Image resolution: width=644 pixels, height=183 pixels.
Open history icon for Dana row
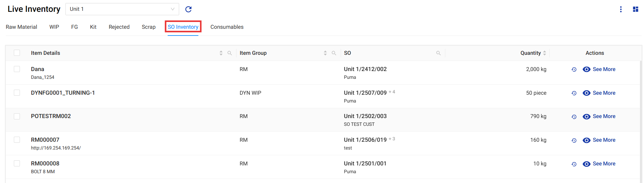(574, 69)
